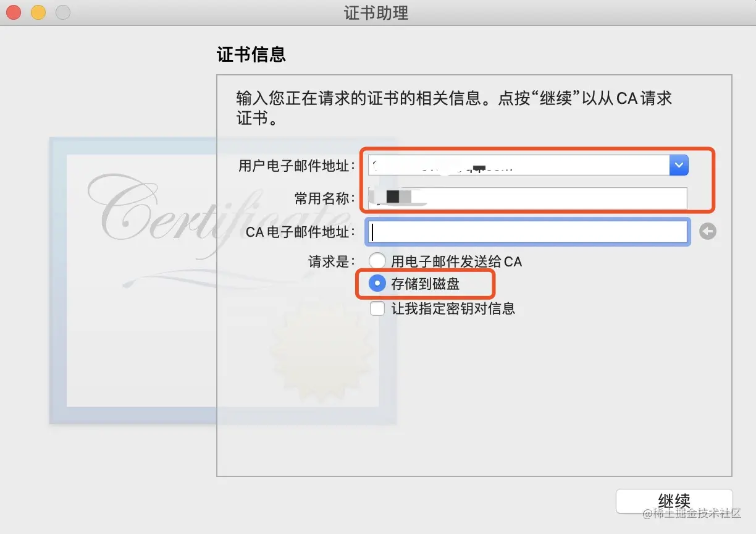756x534 pixels.
Task: Focus the 常用名称 text field
Action: [x=527, y=198]
